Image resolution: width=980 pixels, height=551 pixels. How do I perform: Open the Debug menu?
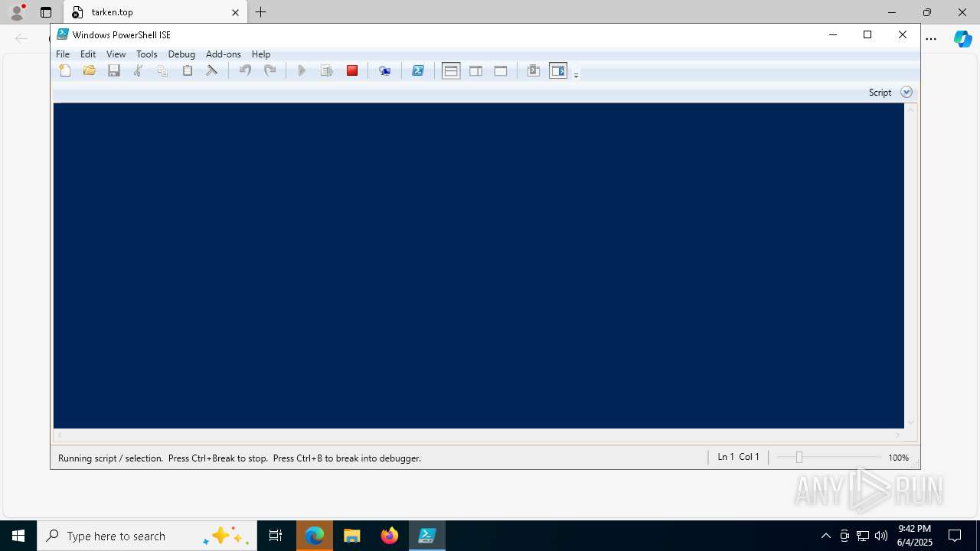tap(181, 54)
